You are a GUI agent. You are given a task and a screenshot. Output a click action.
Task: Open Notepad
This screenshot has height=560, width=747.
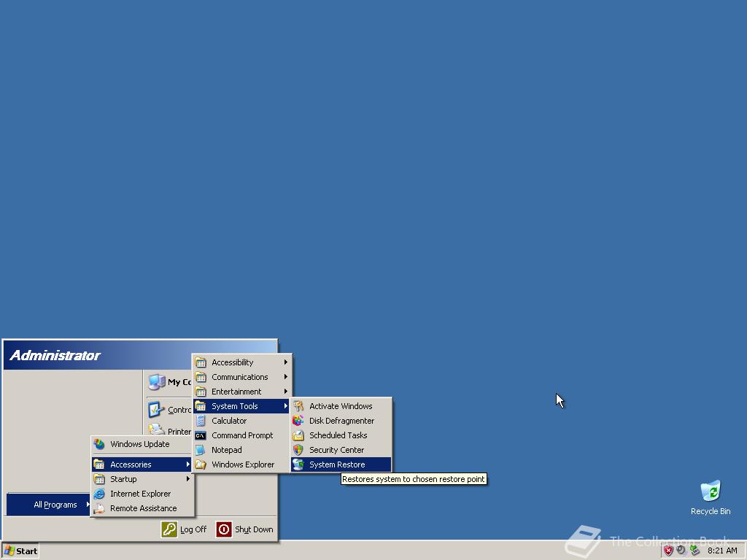click(241, 450)
